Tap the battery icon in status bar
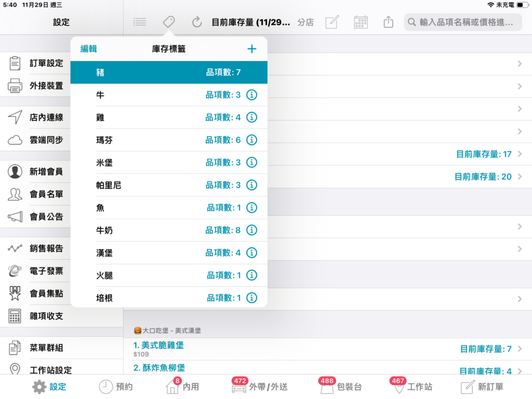Image resolution: width=532 pixels, height=399 pixels. [x=522, y=5]
